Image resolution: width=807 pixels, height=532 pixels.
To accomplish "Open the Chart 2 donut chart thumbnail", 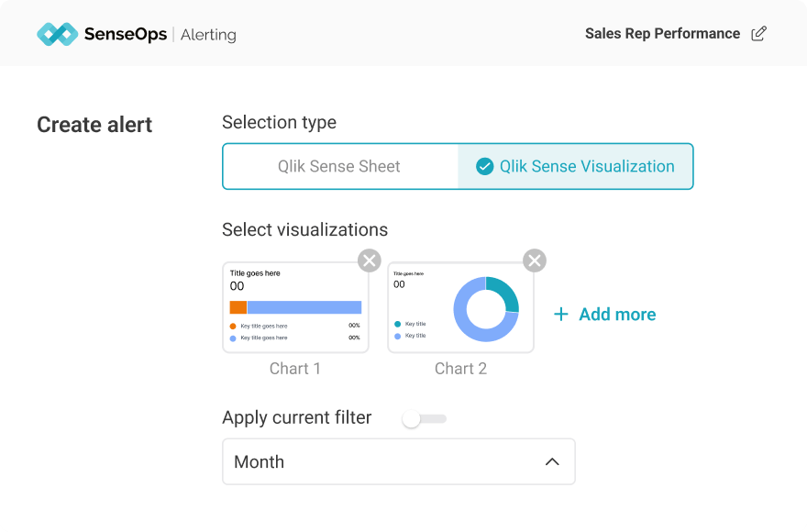I will (x=460, y=307).
